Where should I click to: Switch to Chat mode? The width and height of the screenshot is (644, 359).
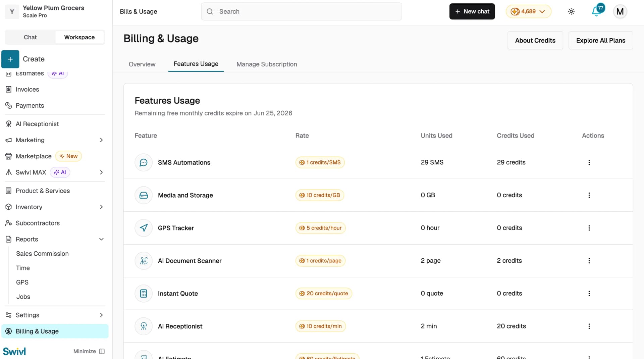30,37
